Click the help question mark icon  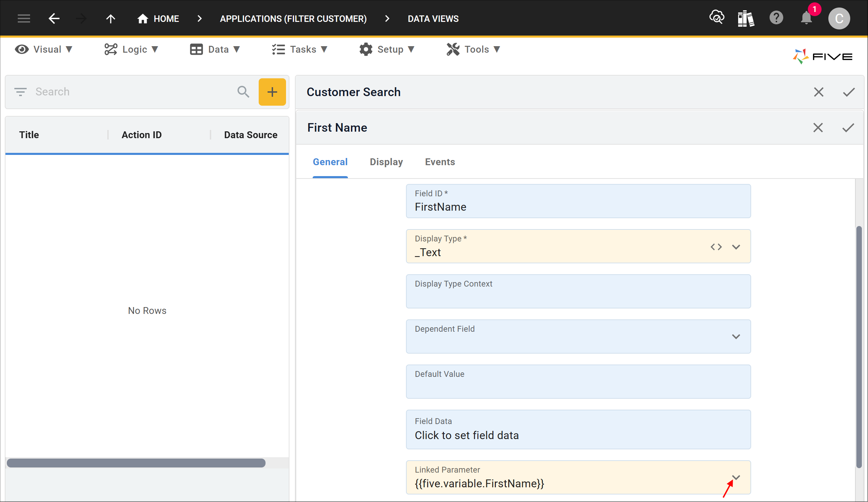click(x=776, y=18)
